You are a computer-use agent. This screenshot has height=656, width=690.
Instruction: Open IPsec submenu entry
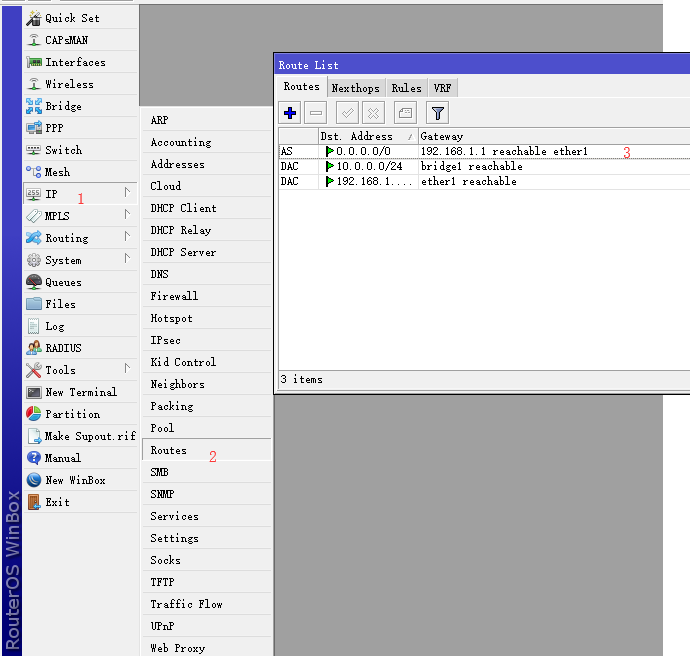pyautogui.click(x=206, y=340)
